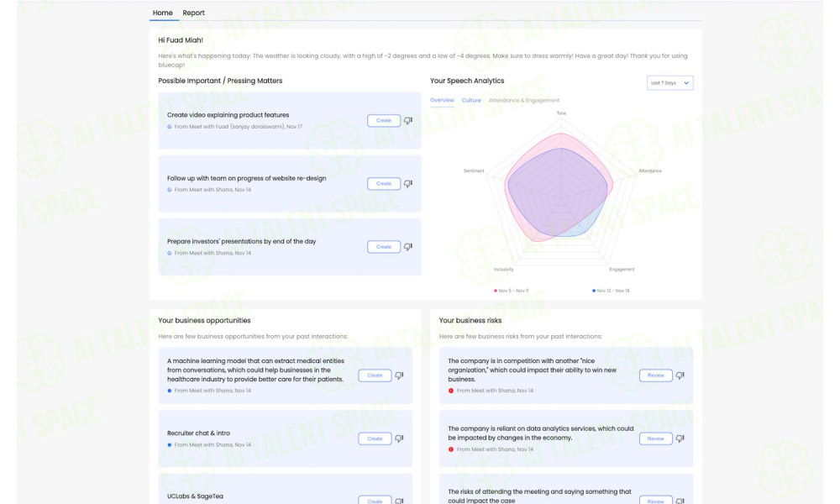Click the Nov 5 - Nov 11 legend entry
Viewport: 840px width, 504px height.
(x=511, y=291)
